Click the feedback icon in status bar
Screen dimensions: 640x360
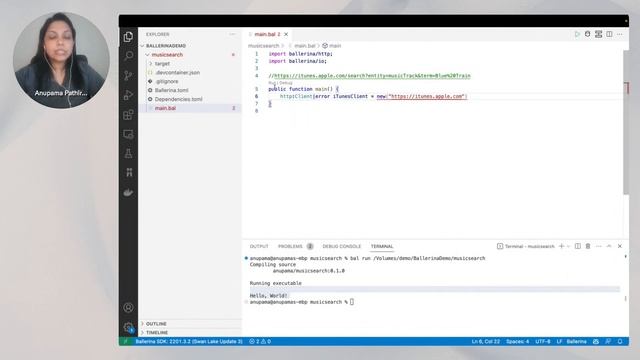[608, 341]
